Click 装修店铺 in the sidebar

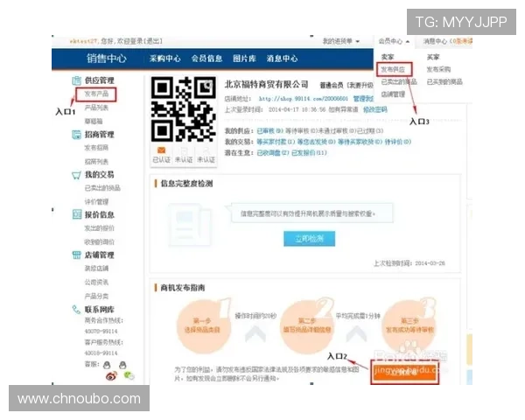(x=96, y=269)
